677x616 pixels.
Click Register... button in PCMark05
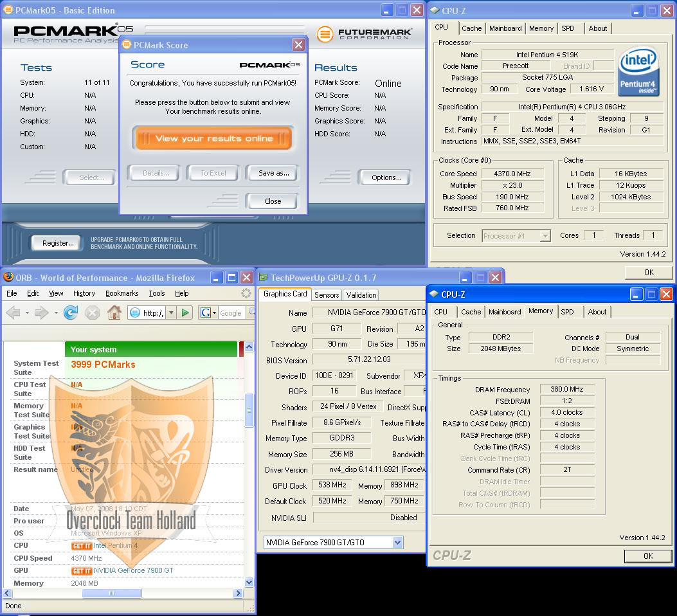pyautogui.click(x=57, y=243)
